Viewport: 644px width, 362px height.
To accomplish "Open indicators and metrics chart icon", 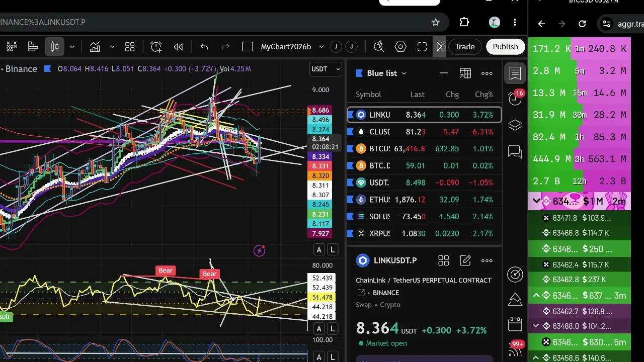I will click(x=95, y=47).
